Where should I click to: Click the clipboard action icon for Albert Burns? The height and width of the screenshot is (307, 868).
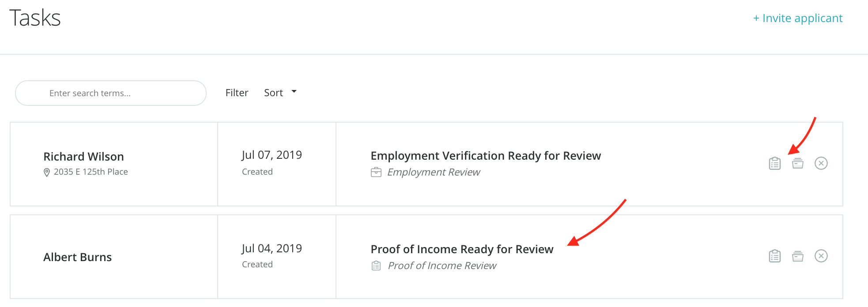[775, 256]
